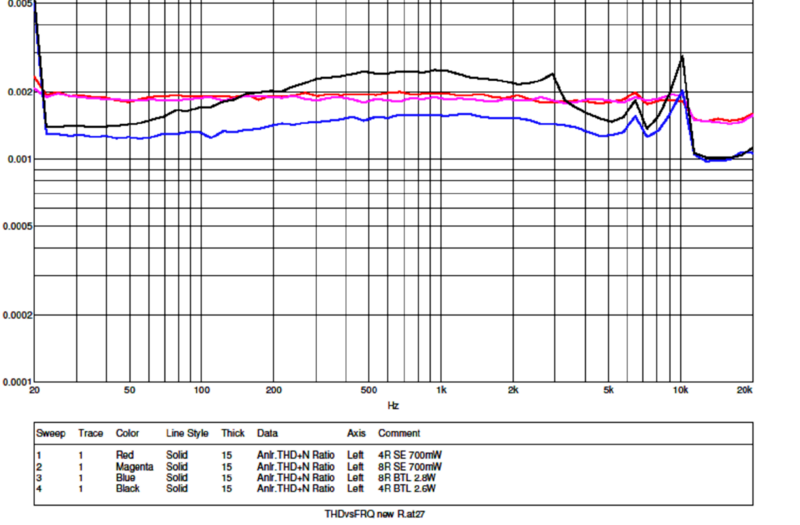
Task: Click the comment 4R BTL 2.6W
Action: point(407,489)
